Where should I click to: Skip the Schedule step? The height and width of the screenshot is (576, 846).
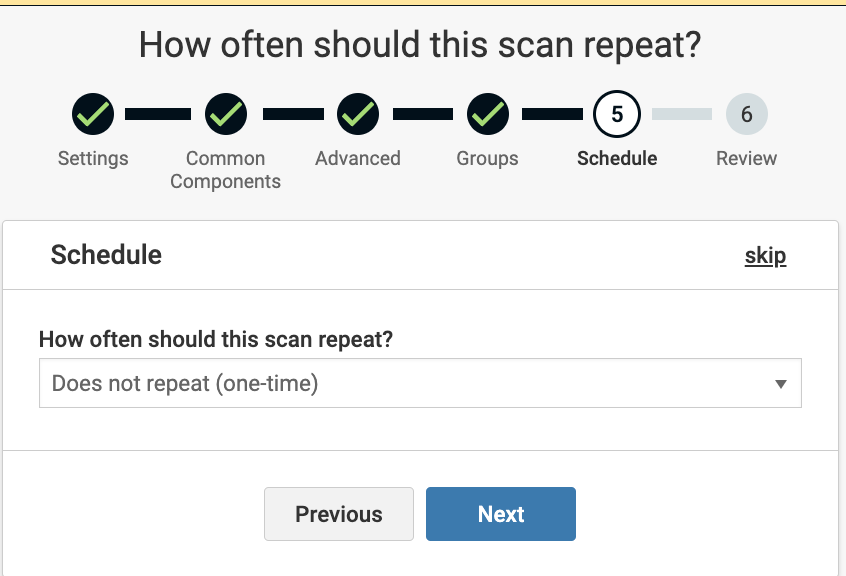click(x=765, y=256)
